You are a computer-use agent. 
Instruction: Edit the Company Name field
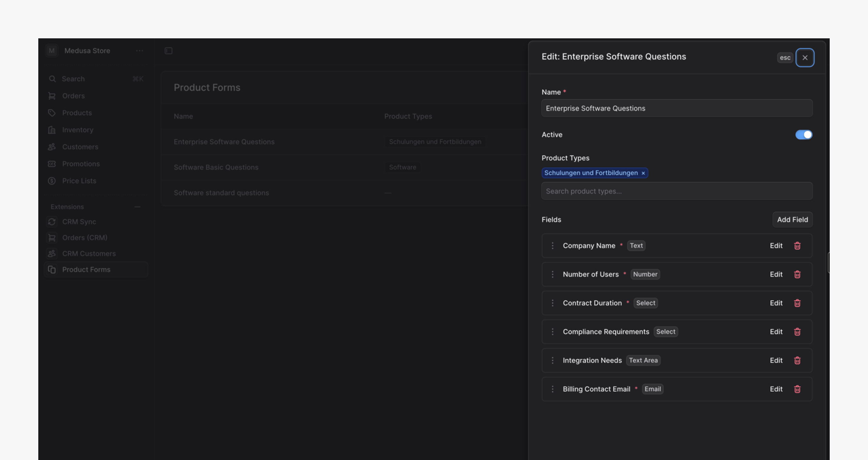[776, 246]
